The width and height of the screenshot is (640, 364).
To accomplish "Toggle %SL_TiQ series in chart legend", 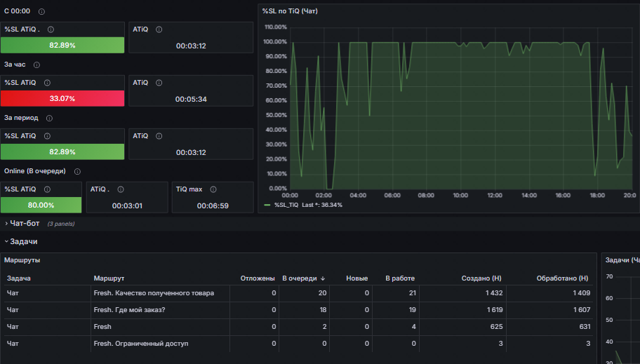I will click(286, 205).
